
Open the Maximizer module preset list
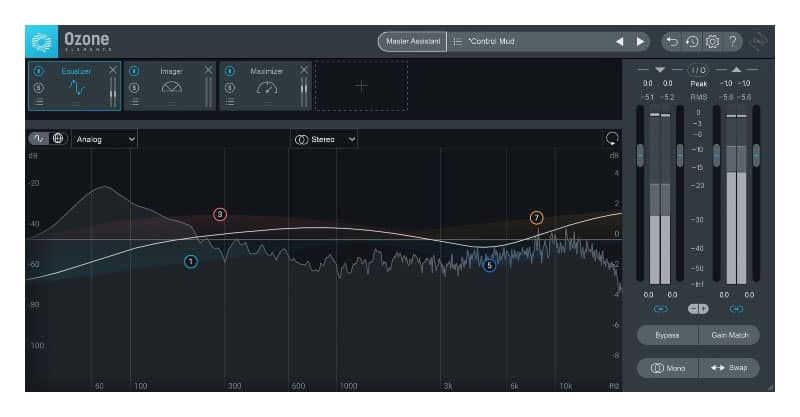(x=230, y=102)
